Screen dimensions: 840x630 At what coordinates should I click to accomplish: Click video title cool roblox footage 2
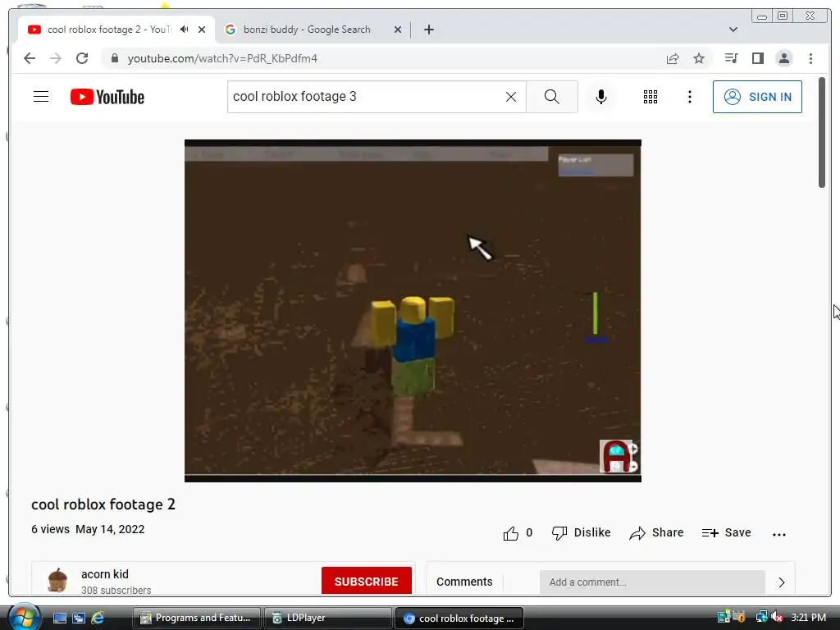tap(103, 504)
